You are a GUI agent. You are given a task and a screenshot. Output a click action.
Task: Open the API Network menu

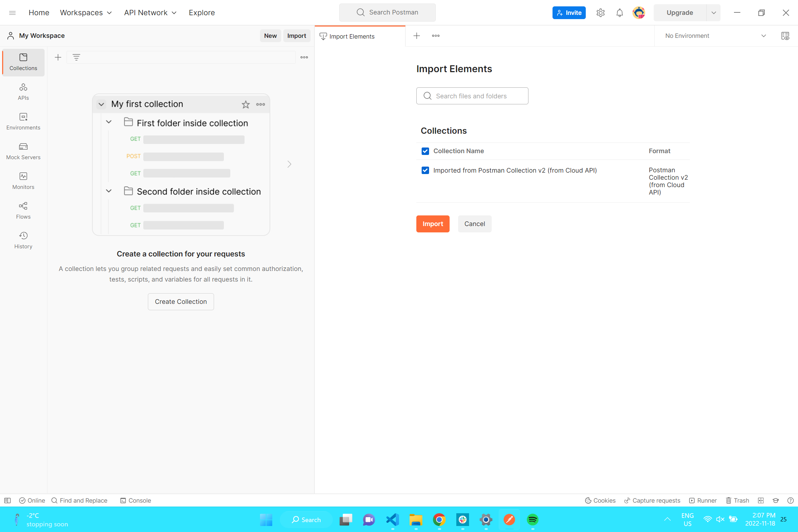point(150,13)
